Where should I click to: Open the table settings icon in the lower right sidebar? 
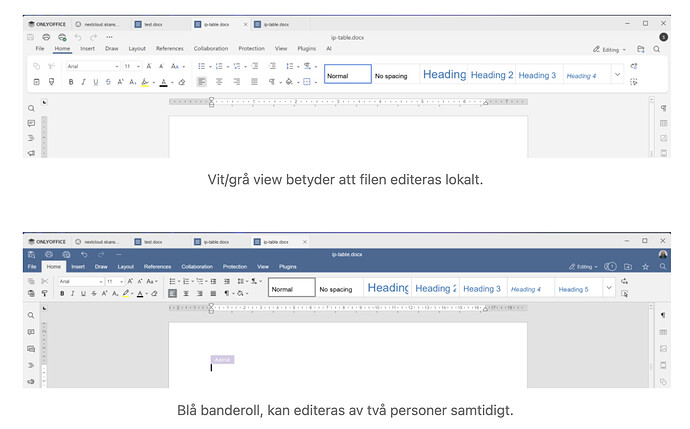click(x=662, y=332)
